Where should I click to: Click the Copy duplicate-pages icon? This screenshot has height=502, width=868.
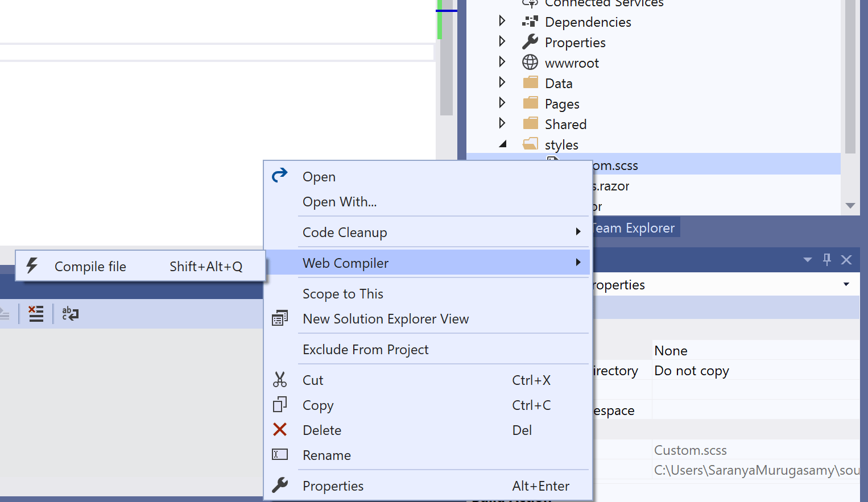click(279, 404)
